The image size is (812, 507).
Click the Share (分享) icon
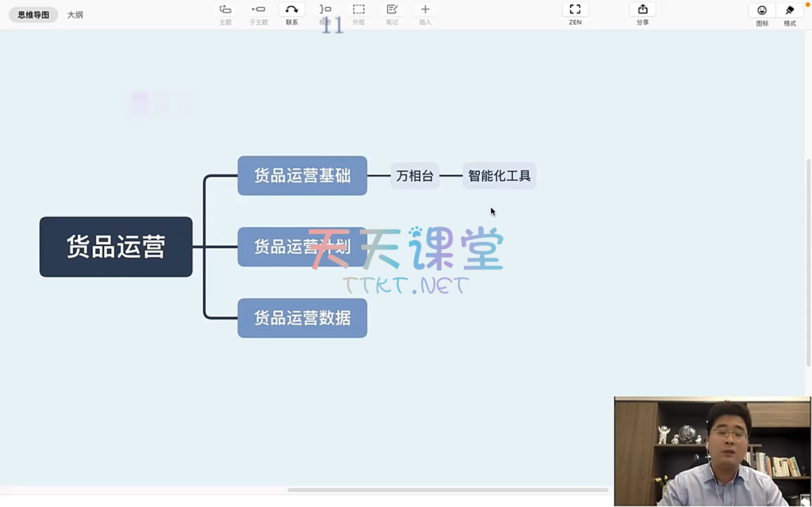(x=642, y=10)
